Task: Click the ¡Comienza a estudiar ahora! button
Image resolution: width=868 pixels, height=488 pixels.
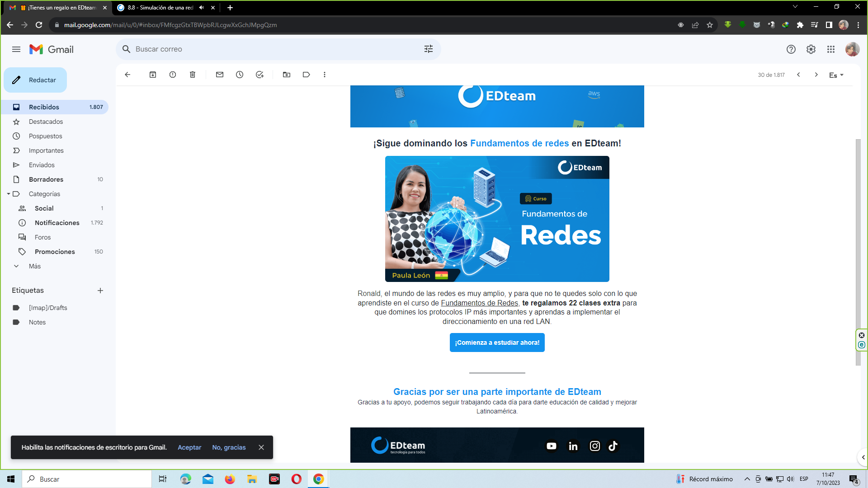Action: coord(497,343)
